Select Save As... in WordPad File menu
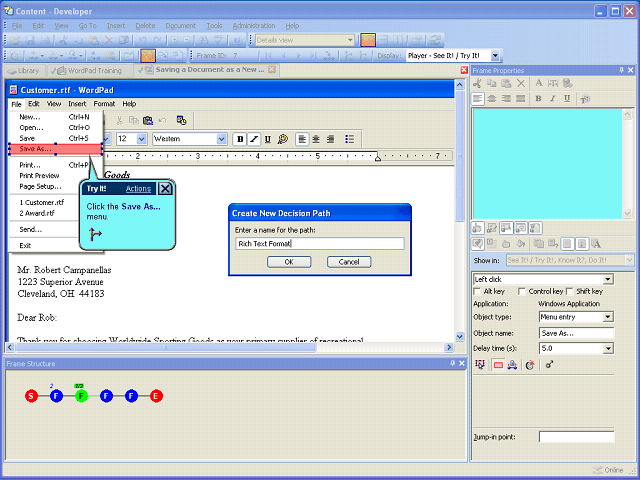The height and width of the screenshot is (480, 640). pyautogui.click(x=55, y=149)
